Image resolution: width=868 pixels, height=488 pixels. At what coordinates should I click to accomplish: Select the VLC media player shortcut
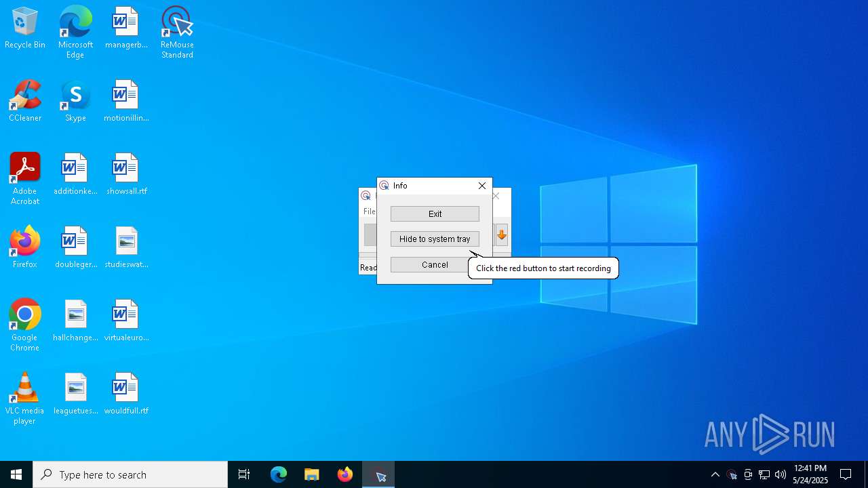click(25, 399)
